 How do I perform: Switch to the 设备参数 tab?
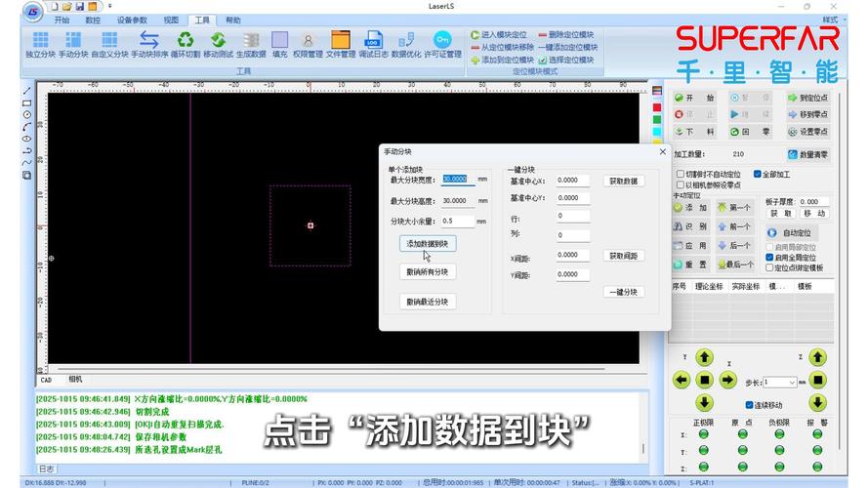[132, 20]
